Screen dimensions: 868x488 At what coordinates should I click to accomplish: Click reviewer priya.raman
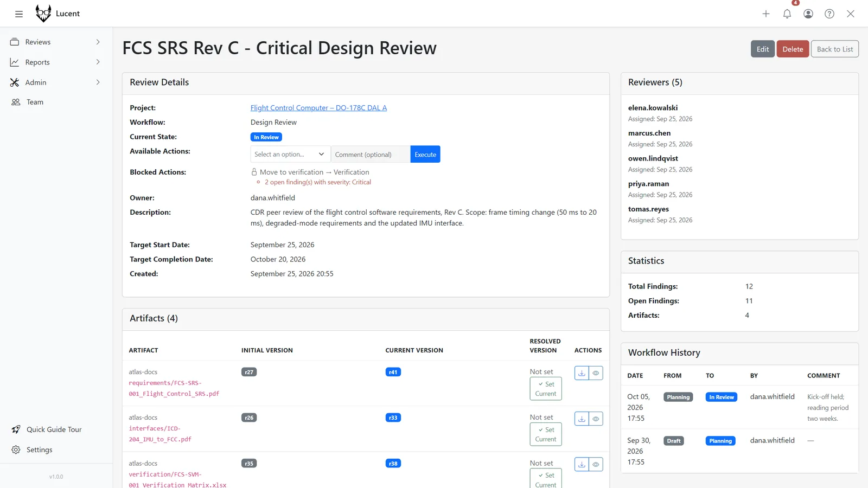(648, 184)
